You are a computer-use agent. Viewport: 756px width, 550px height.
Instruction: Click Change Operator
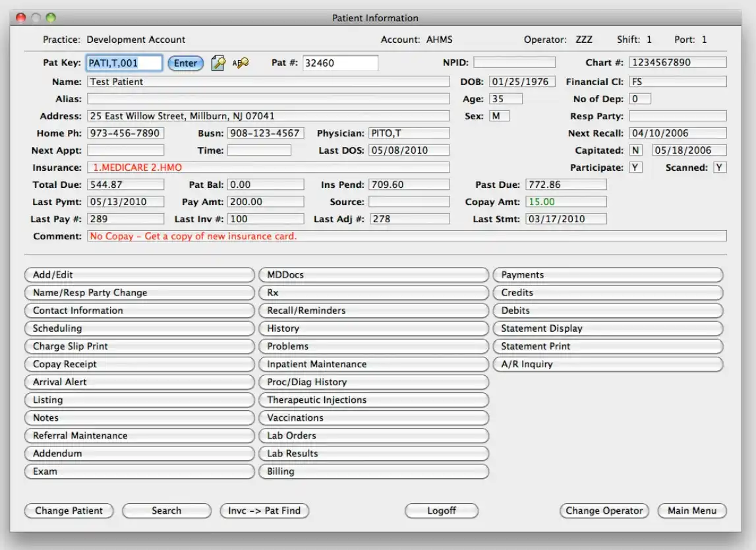pos(604,510)
